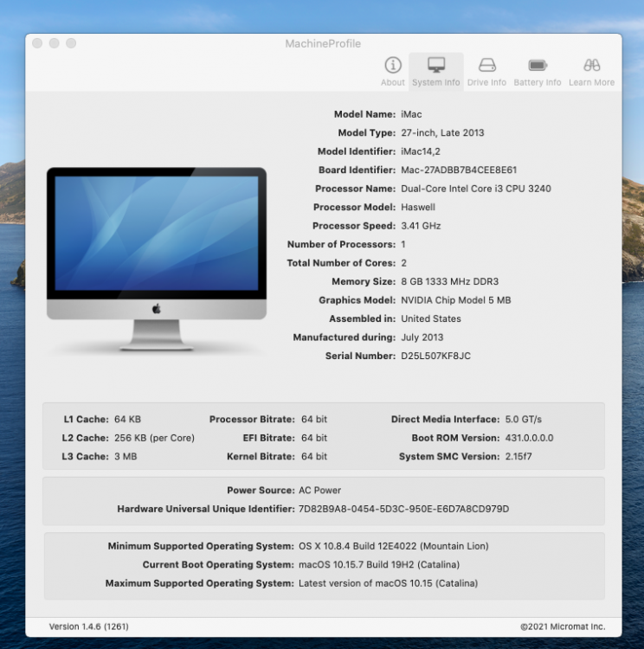This screenshot has width=644, height=649.
Task: Select model type 27-inch, Late 2013
Action: pos(442,133)
